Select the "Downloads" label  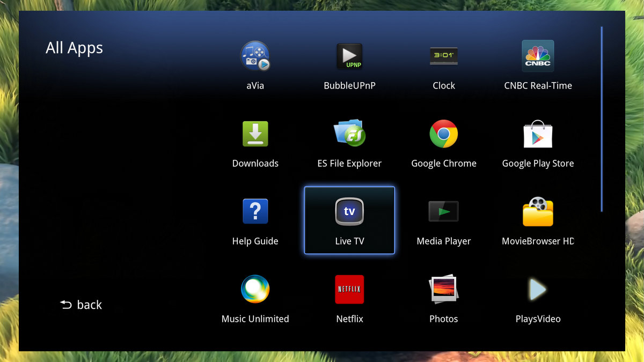[255, 163]
